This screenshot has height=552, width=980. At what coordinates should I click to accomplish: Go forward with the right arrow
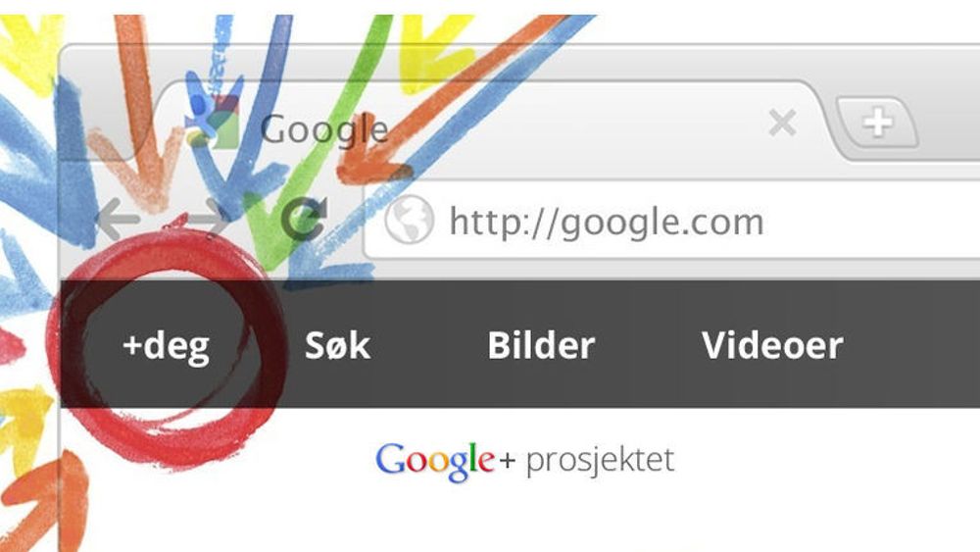point(210,219)
